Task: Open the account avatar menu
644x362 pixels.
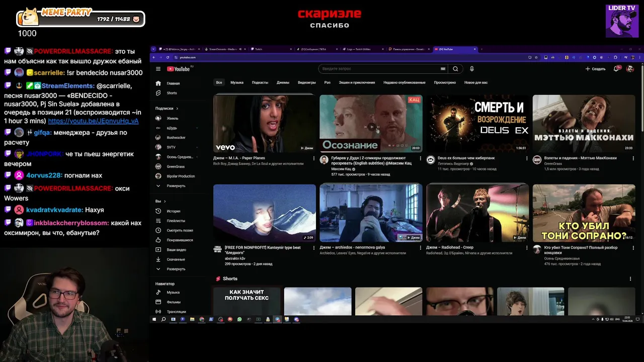Action: pos(630,69)
